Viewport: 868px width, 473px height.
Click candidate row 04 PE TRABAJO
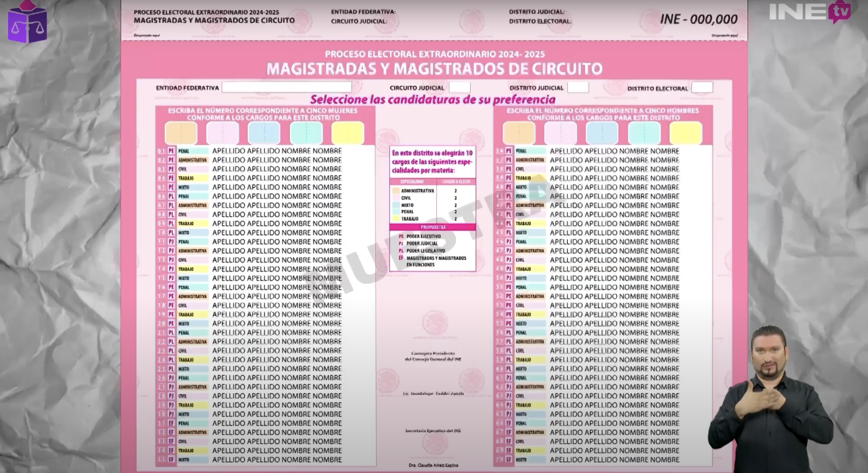[x=266, y=178]
